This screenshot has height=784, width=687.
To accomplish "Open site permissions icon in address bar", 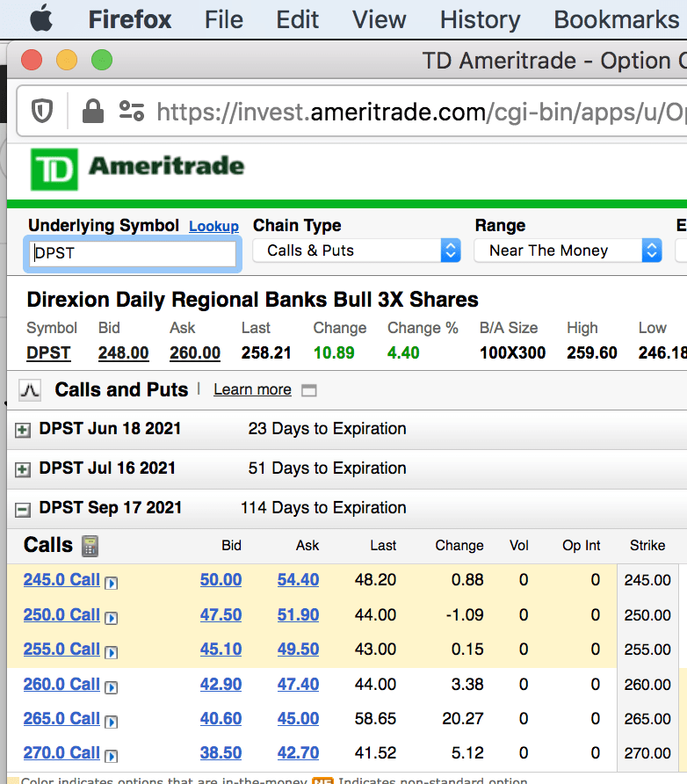I will [x=132, y=111].
